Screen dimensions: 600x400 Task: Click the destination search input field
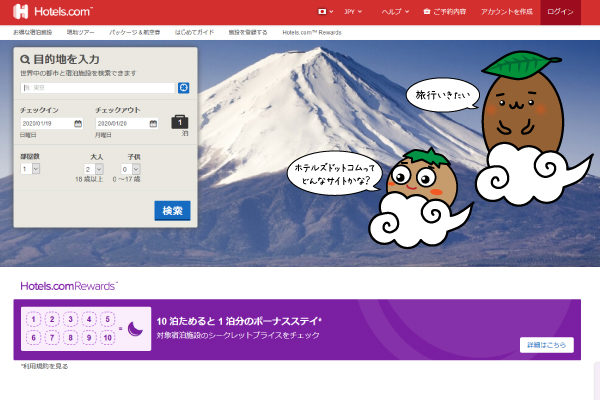click(98, 88)
